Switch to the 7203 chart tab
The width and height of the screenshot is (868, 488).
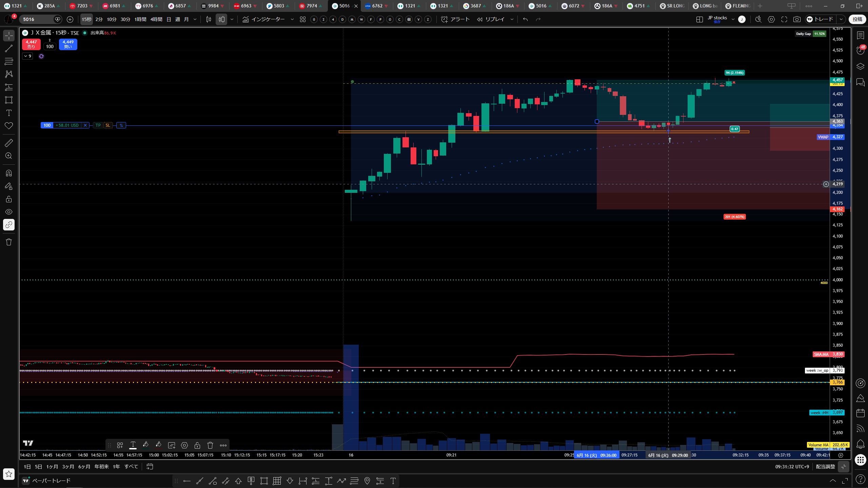[81, 6]
